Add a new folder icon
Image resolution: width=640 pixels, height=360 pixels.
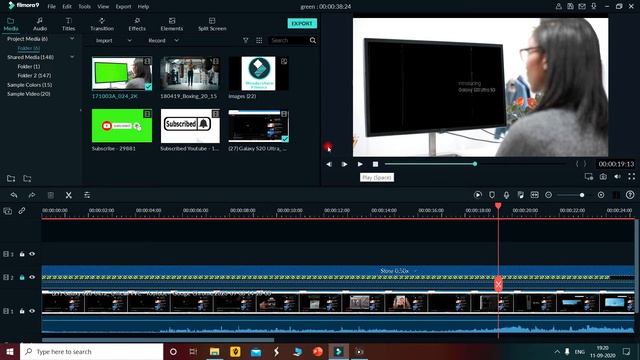[x=11, y=178]
